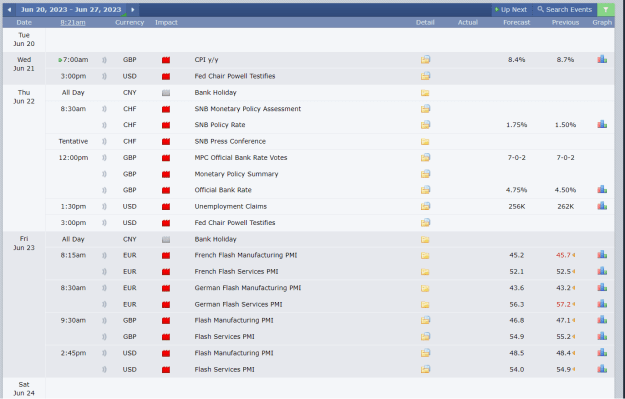Image resolution: width=625 pixels, height=399 pixels.
Task: Click revised previous value 57.2
Action: pyautogui.click(x=563, y=304)
